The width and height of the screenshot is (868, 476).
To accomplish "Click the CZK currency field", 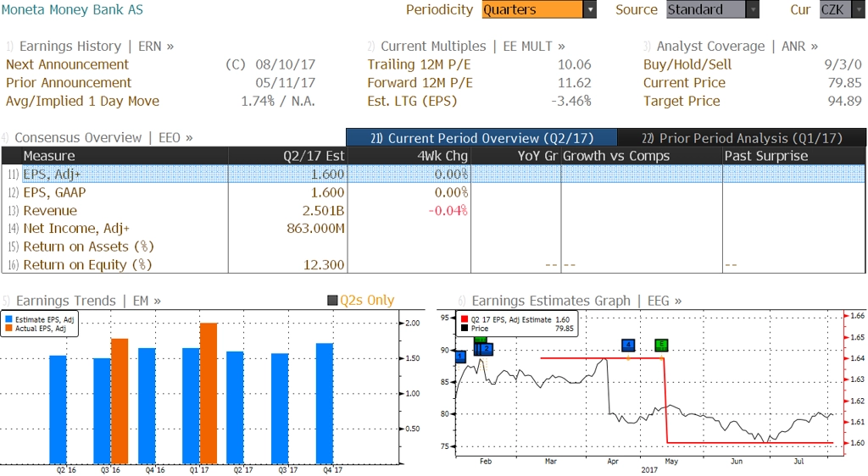I will tap(835, 9).
